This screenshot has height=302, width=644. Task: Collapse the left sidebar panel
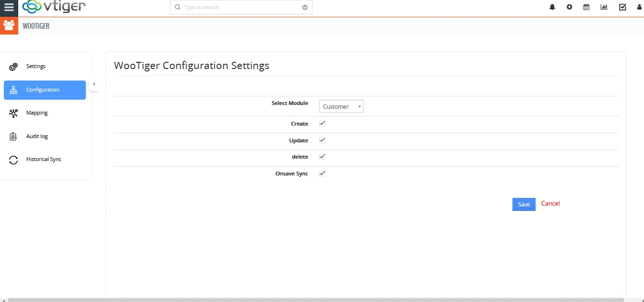pyautogui.click(x=94, y=84)
